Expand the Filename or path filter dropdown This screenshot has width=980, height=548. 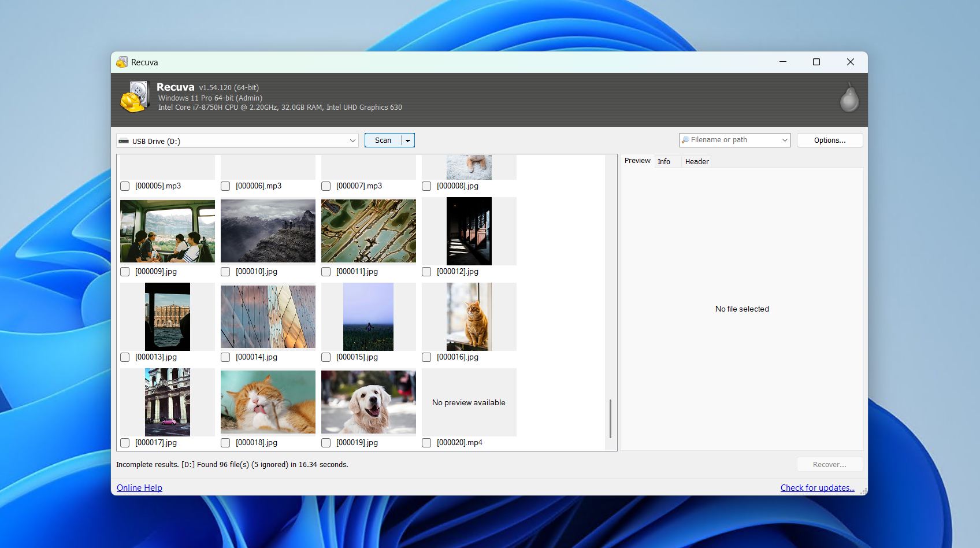(784, 140)
